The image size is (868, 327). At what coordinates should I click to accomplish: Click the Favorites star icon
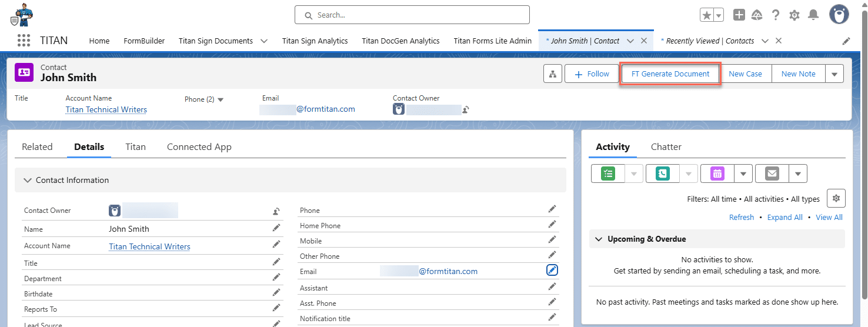pyautogui.click(x=706, y=15)
